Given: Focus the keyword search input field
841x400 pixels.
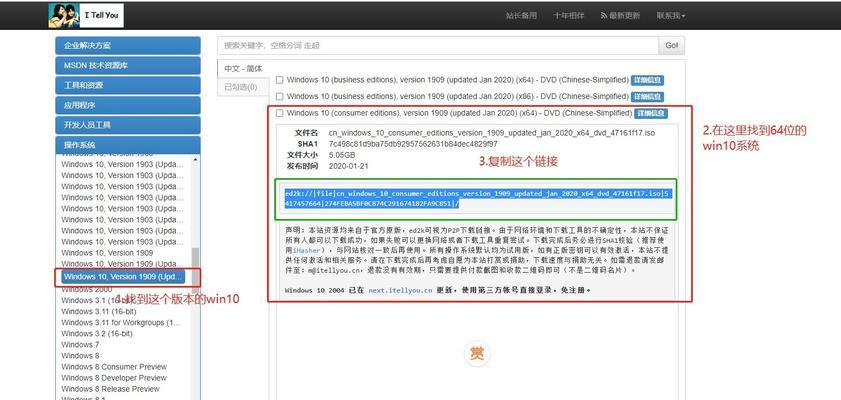Looking at the screenshot, I should pyautogui.click(x=438, y=46).
